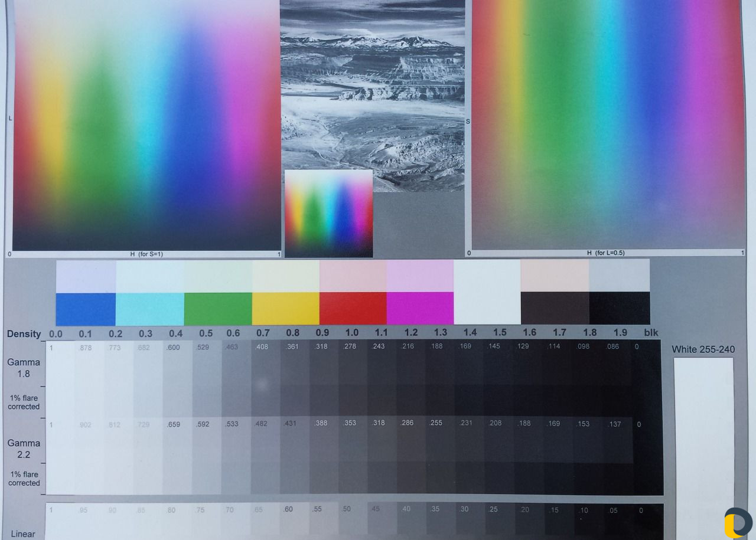The image size is (756, 540).
Task: Click the '.482' value in Gamma 2.2 row
Action: point(262,423)
